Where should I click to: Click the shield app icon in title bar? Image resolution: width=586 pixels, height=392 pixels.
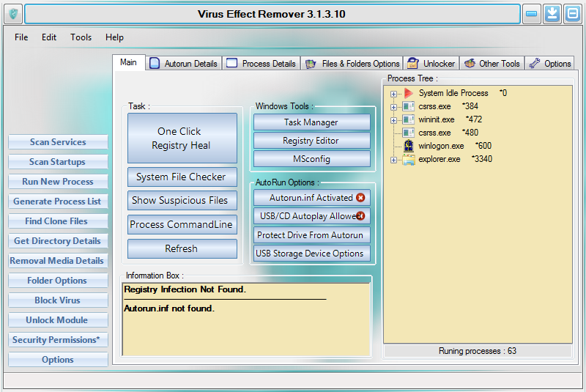[13, 14]
